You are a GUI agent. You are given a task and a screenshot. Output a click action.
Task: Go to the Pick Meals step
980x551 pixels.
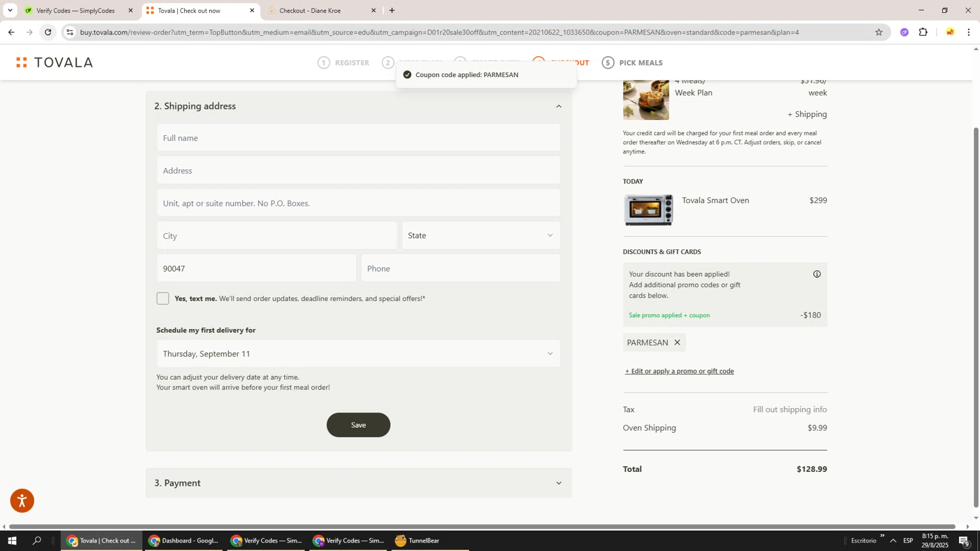632,63
